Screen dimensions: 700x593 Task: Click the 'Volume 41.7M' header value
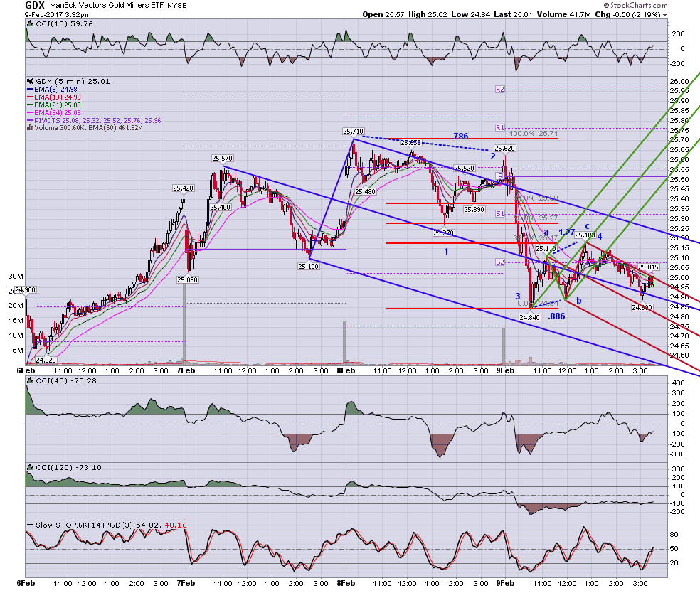click(x=564, y=14)
